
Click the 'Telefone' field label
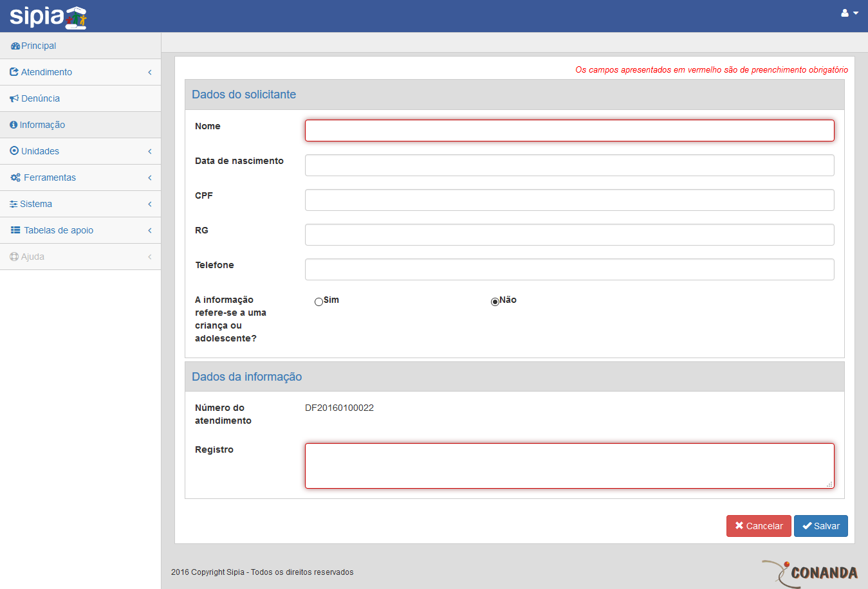coord(214,265)
